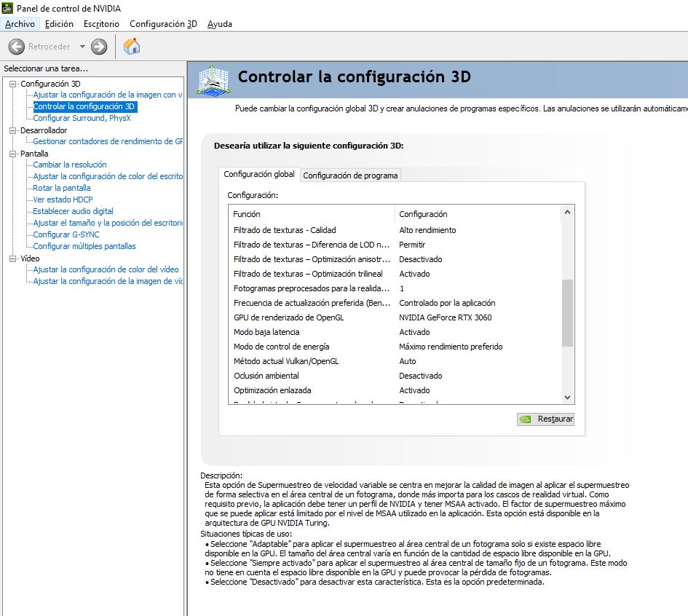
Task: Select Controlar la configuración 3D task
Action: (84, 106)
